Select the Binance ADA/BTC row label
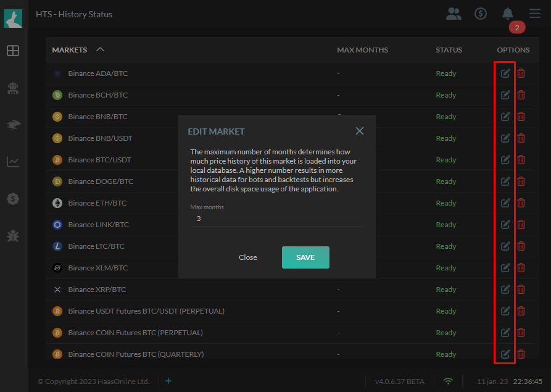The height and width of the screenshot is (392, 551). [x=97, y=73]
